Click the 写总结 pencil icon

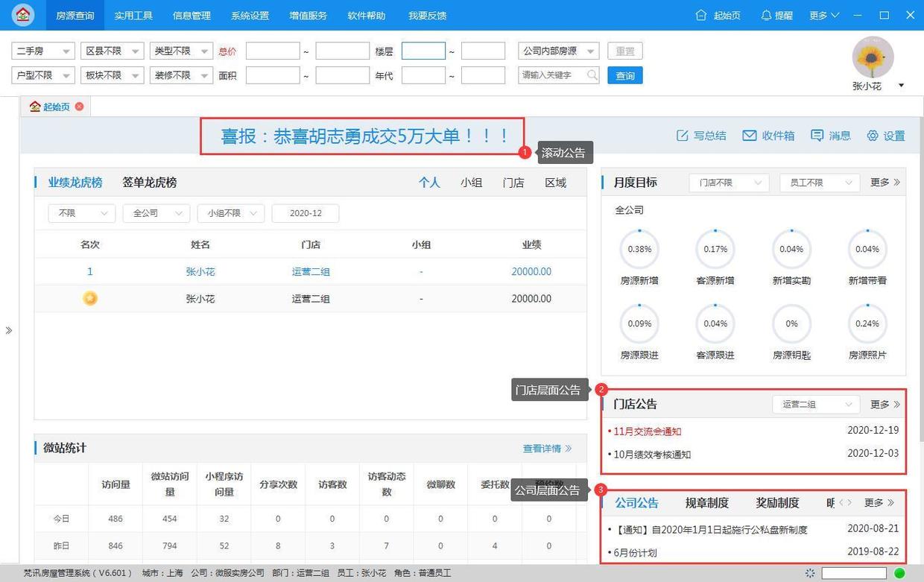pos(682,135)
